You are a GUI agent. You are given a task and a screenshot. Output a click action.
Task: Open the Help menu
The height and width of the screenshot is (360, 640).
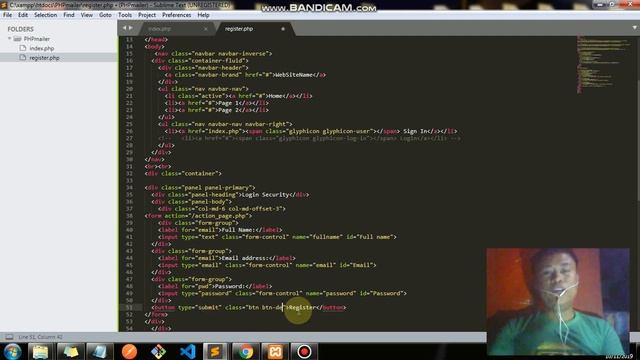pos(203,15)
